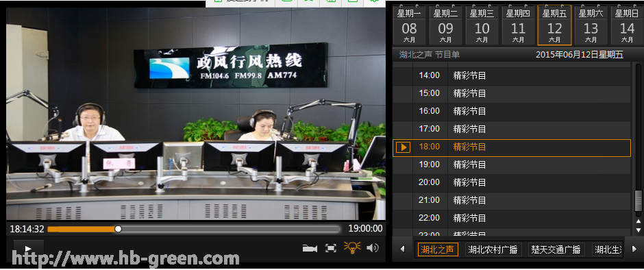This screenshot has width=644, height=270.
Task: Click the play button below the video
Action: click(28, 249)
